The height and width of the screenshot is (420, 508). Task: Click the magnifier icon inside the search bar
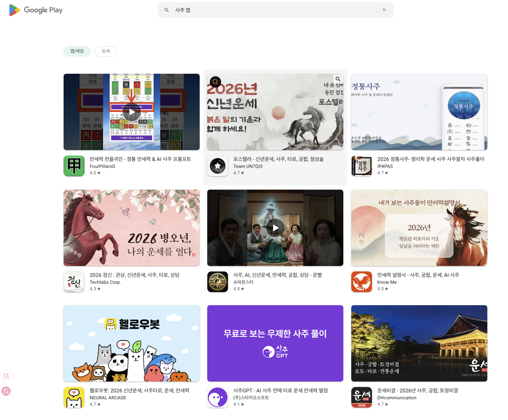coord(167,10)
